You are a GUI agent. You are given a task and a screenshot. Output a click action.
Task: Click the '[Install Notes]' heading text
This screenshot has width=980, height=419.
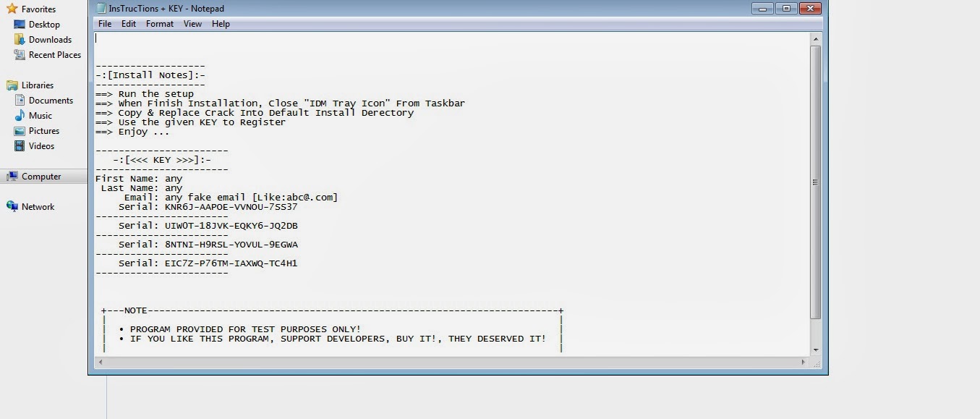coord(150,75)
